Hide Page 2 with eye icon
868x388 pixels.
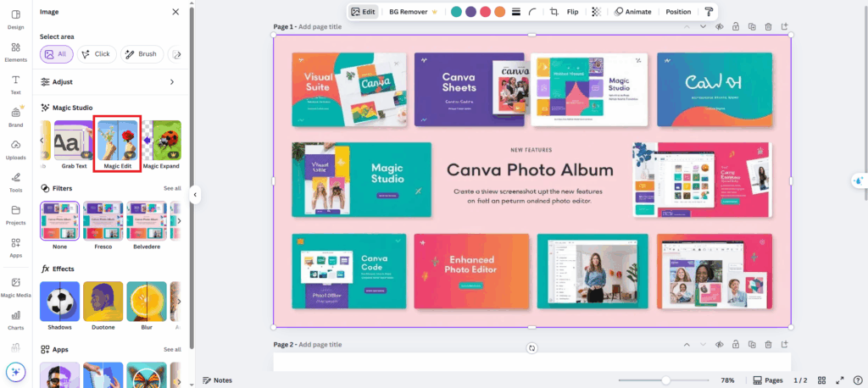coord(720,344)
